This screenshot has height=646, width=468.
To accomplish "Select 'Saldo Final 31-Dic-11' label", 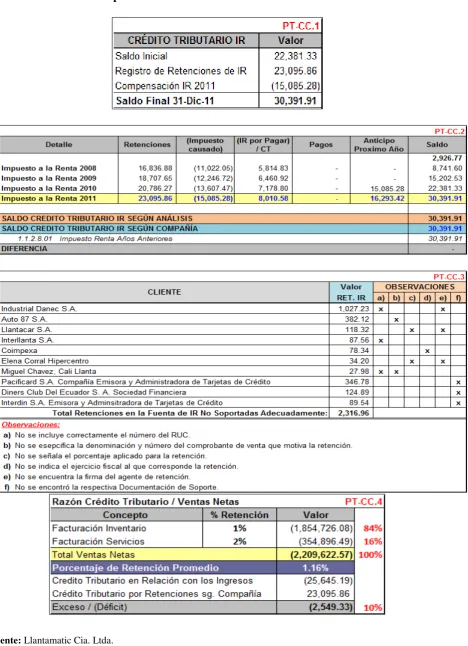I will point(165,101).
